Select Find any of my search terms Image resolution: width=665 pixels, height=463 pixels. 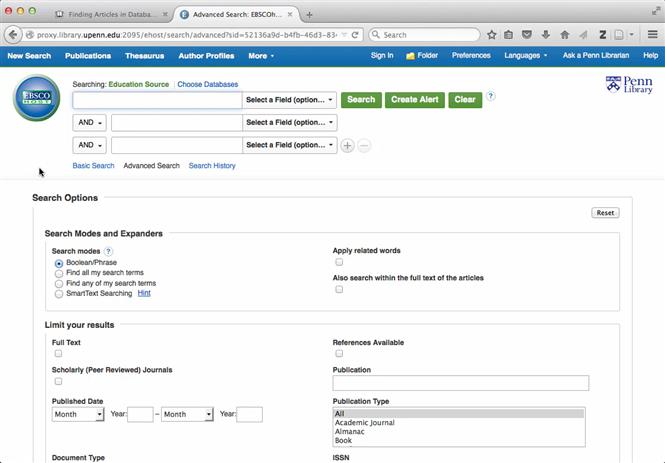point(59,284)
